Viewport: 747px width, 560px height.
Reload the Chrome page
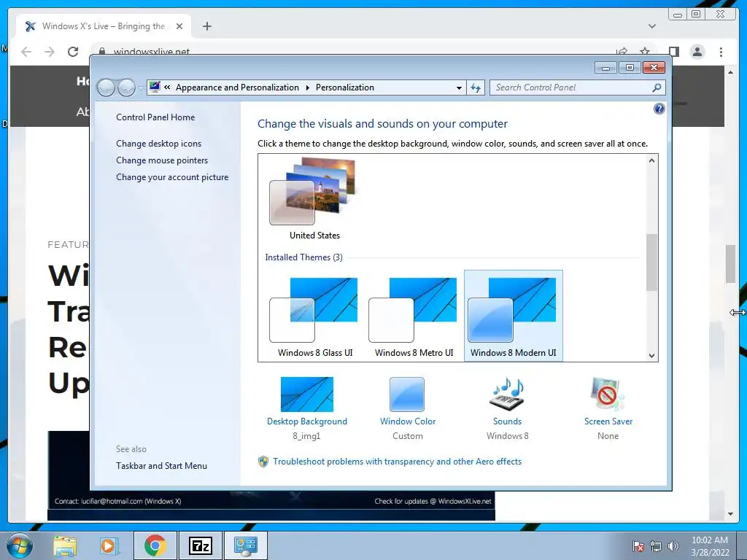73,52
